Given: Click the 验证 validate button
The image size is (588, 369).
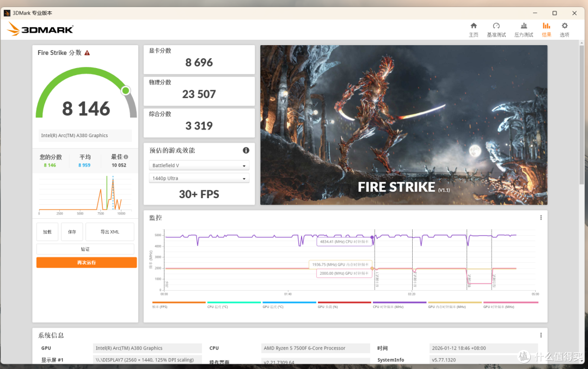Looking at the screenshot, I should [85, 249].
